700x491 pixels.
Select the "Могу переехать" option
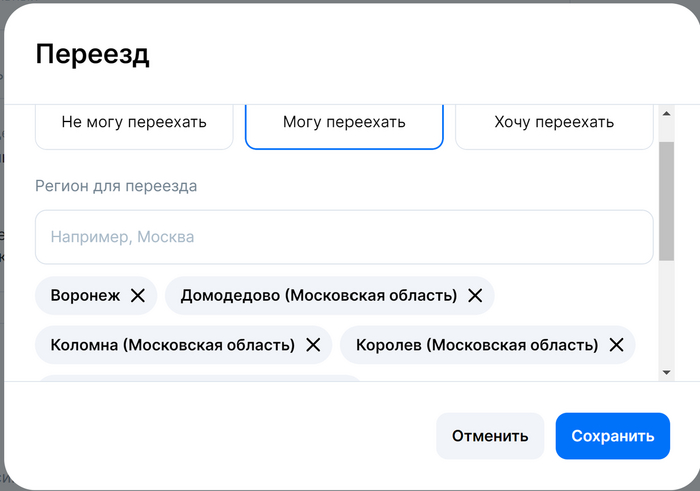point(344,123)
